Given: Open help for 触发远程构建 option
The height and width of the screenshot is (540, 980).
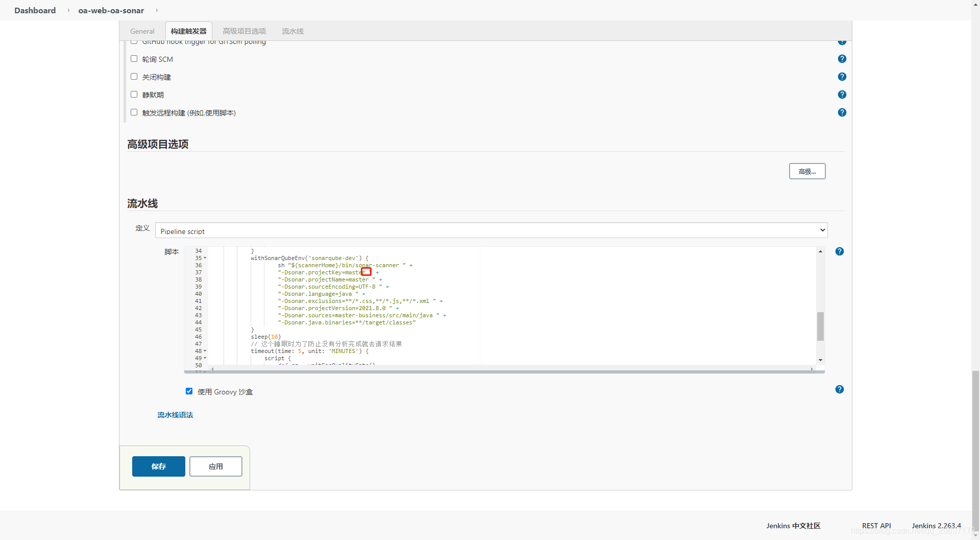Looking at the screenshot, I should tap(842, 112).
